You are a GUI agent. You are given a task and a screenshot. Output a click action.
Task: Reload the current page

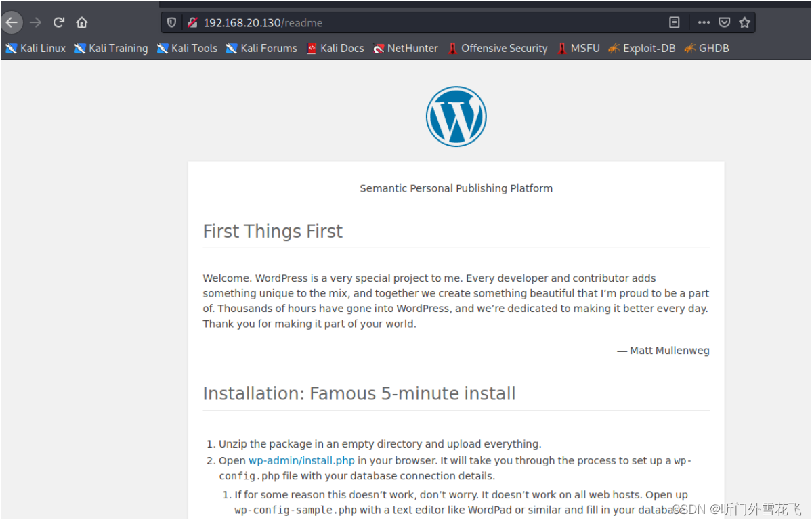[x=58, y=22]
